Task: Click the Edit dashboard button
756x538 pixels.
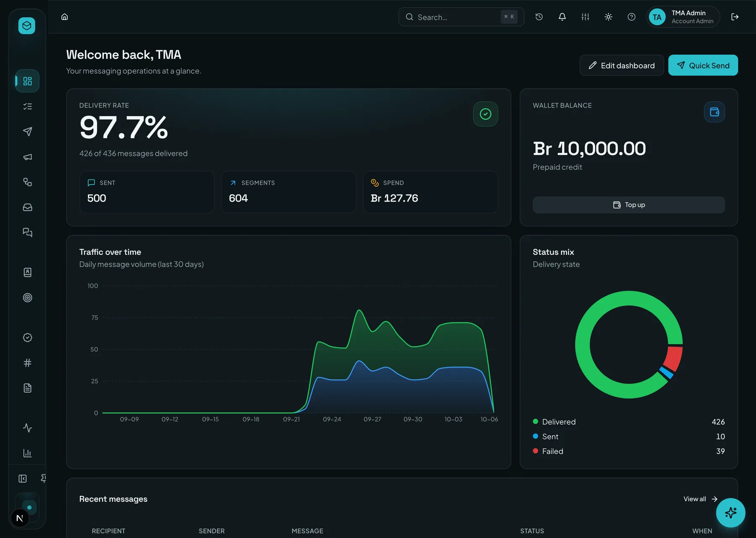Action: (622, 65)
